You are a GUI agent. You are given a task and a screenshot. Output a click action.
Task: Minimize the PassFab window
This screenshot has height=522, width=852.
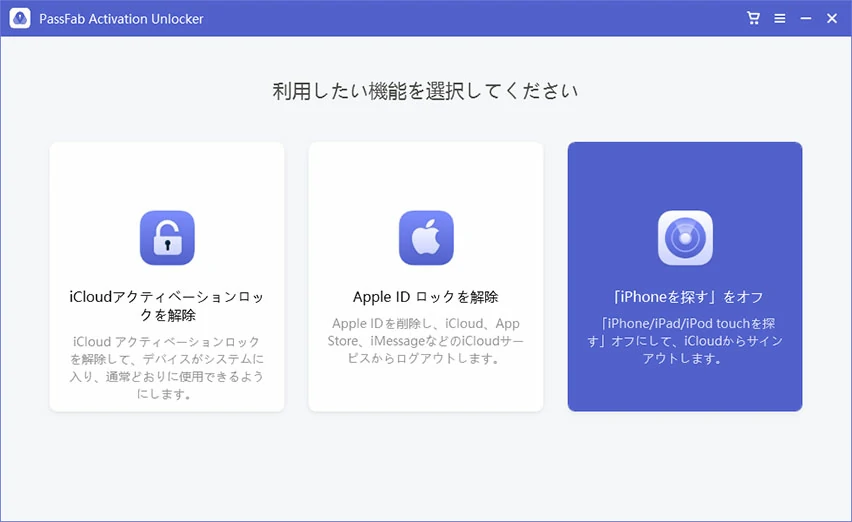pyautogui.click(x=806, y=18)
